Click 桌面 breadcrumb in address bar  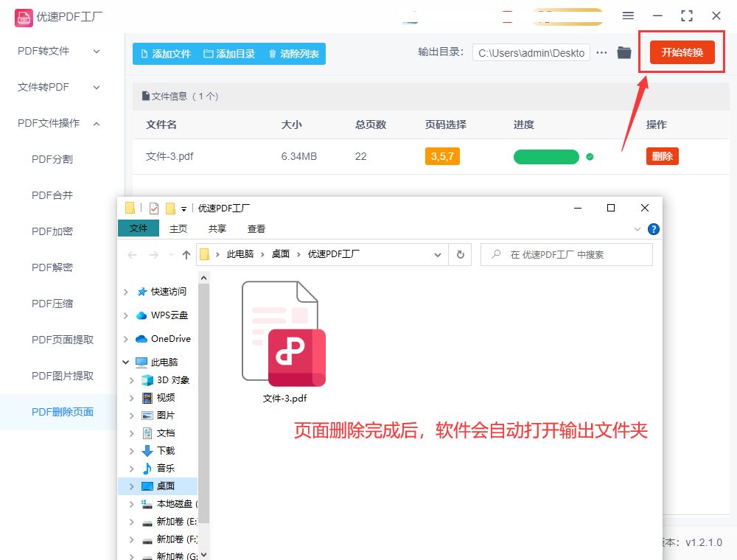[x=281, y=254]
